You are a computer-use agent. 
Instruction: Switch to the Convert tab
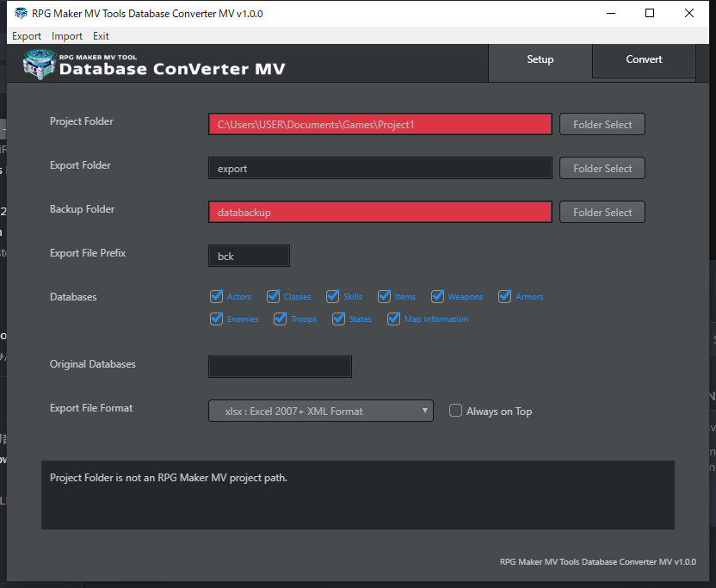click(643, 59)
